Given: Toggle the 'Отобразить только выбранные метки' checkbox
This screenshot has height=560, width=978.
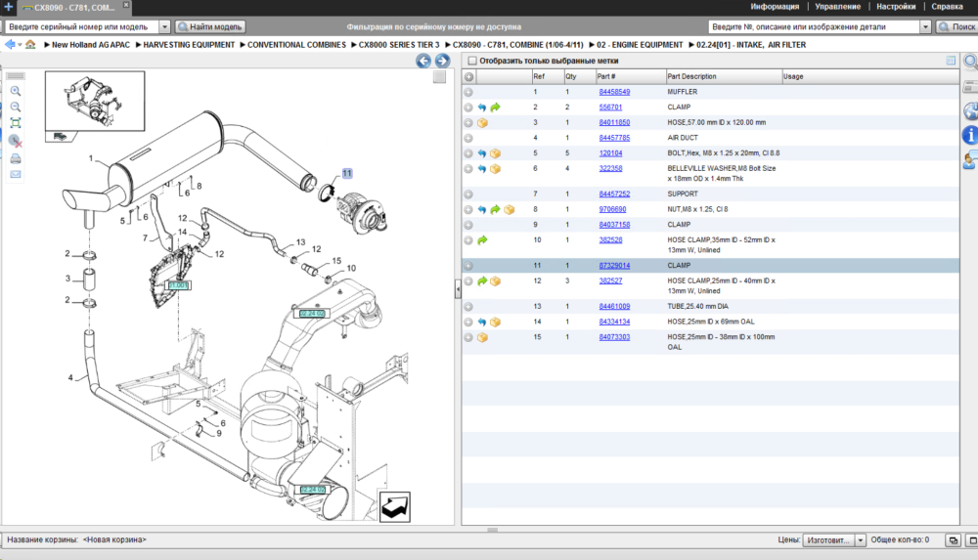Looking at the screenshot, I should point(472,61).
